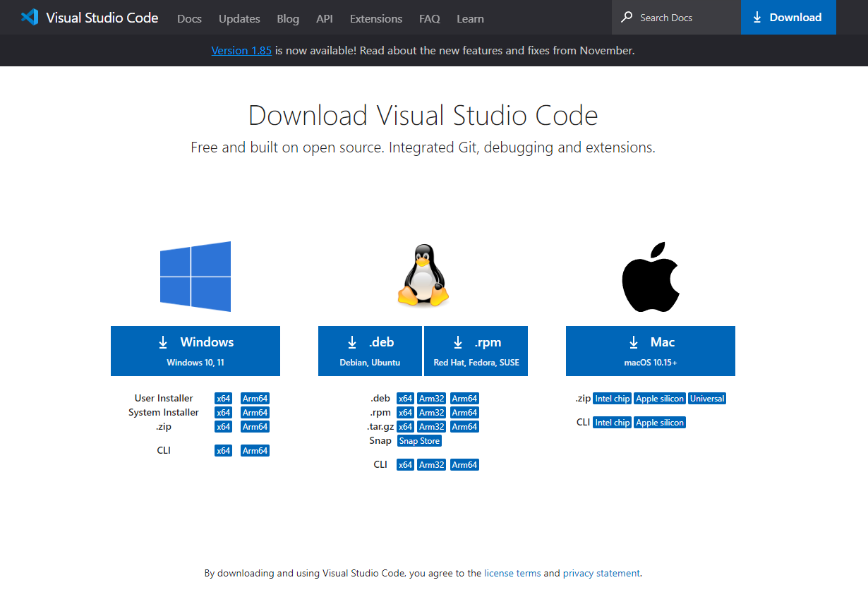Select Arm64 for Windows User Installer

point(255,399)
